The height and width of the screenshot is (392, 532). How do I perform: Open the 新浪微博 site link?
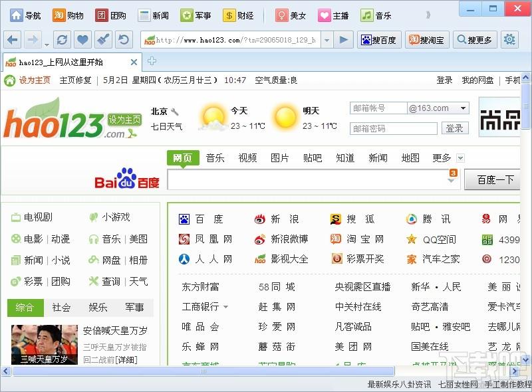pyautogui.click(x=281, y=239)
